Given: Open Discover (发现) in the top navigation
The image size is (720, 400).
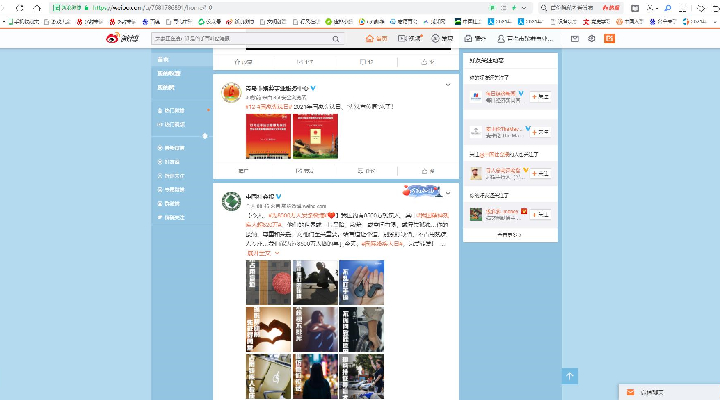Looking at the screenshot, I should point(442,39).
